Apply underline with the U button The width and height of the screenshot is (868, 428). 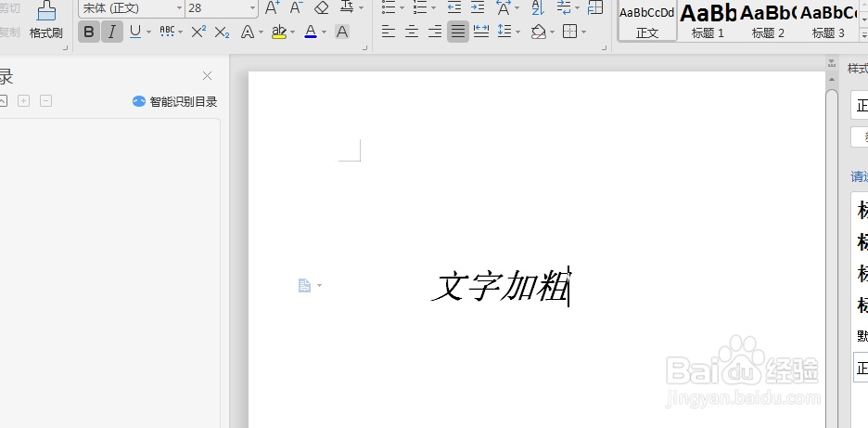coord(135,32)
